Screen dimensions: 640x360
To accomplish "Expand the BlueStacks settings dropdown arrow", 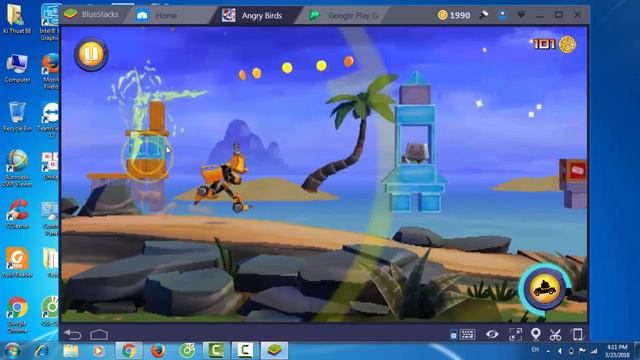I will 521,15.
